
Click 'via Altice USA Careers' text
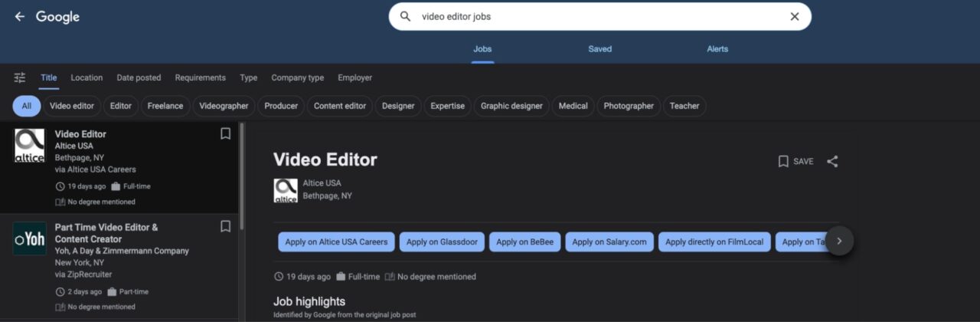[x=95, y=169]
